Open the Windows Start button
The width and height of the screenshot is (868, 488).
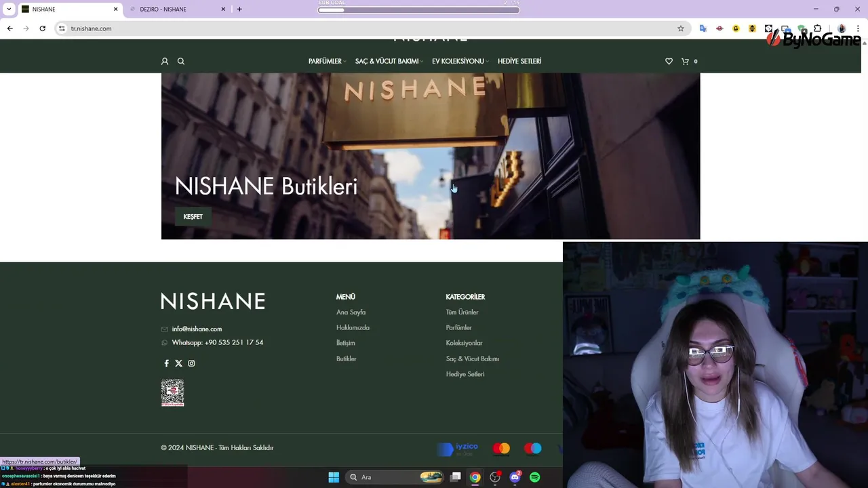[x=334, y=477]
